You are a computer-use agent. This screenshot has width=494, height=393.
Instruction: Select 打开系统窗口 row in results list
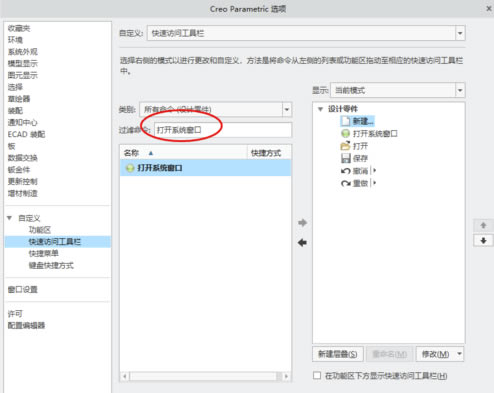tap(205, 168)
